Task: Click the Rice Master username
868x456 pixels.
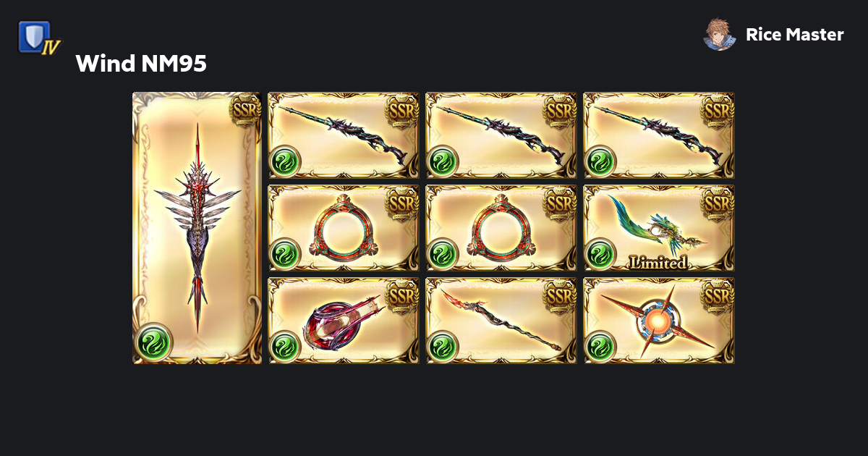Action: [794, 35]
